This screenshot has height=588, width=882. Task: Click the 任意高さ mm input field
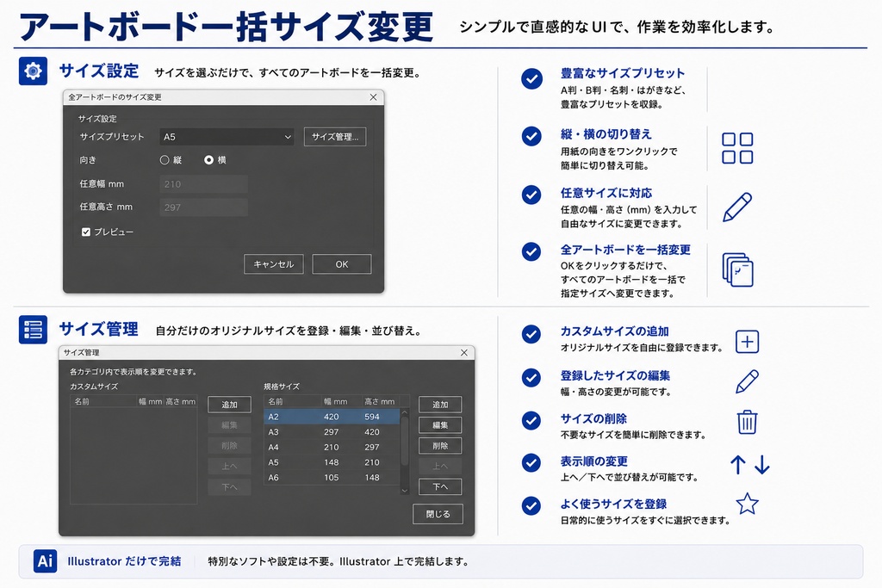pyautogui.click(x=203, y=207)
